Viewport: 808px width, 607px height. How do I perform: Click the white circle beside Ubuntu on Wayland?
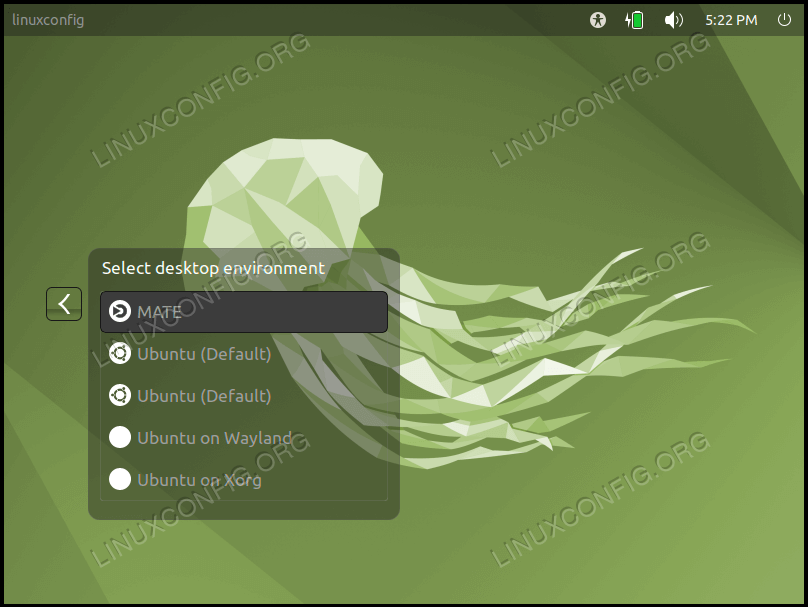click(x=120, y=437)
